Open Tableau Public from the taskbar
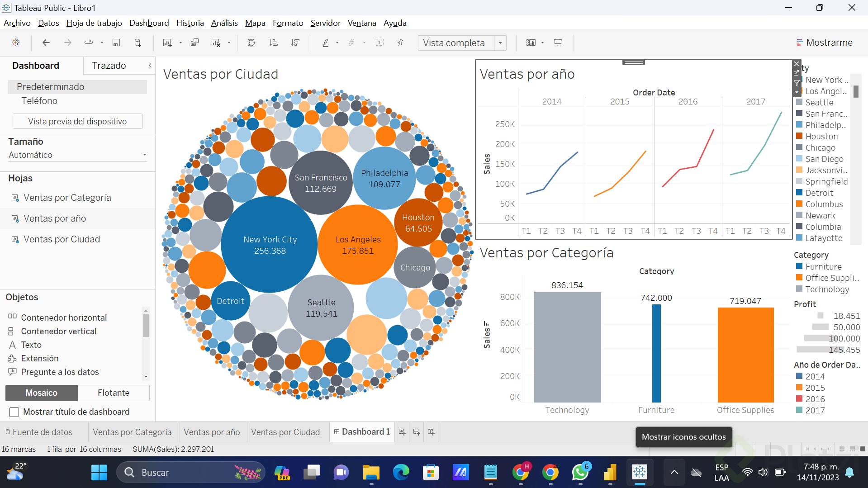Viewport: 868px width, 488px height. (640, 472)
